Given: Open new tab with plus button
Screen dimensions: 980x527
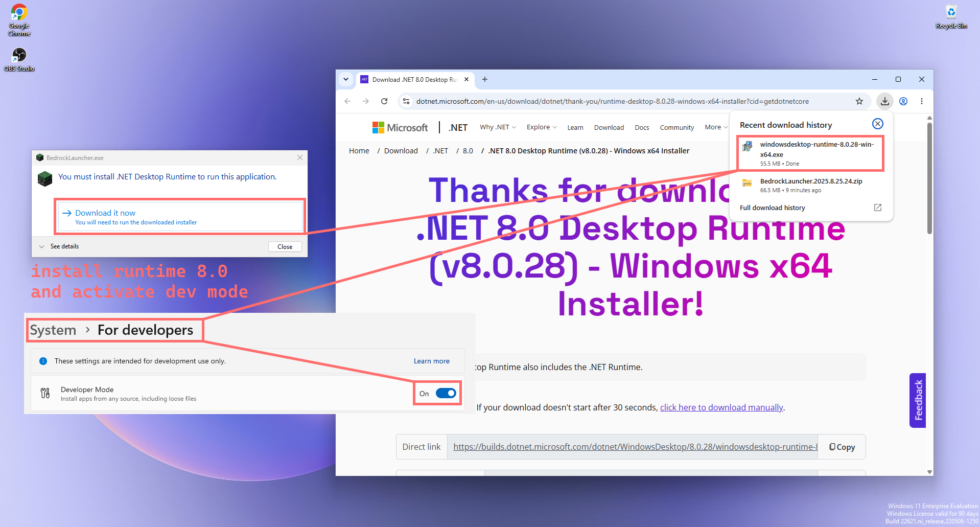Looking at the screenshot, I should (x=485, y=79).
